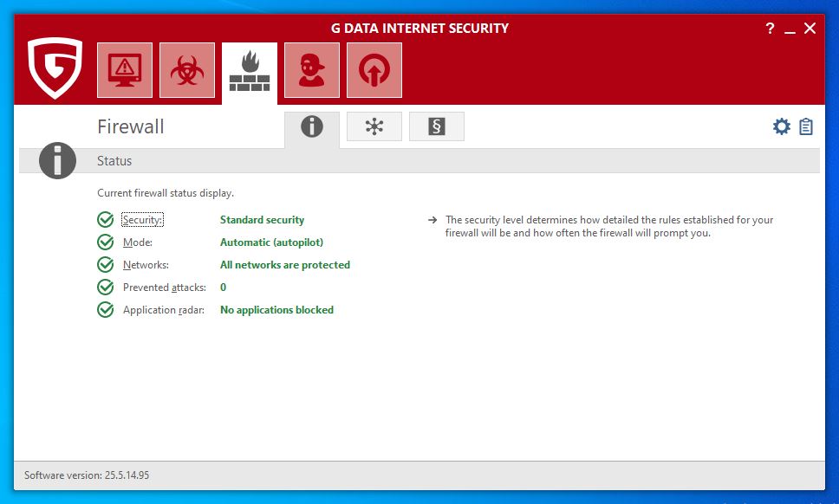Click No applications blocked value
Image resolution: width=839 pixels, height=504 pixels.
[x=277, y=310]
